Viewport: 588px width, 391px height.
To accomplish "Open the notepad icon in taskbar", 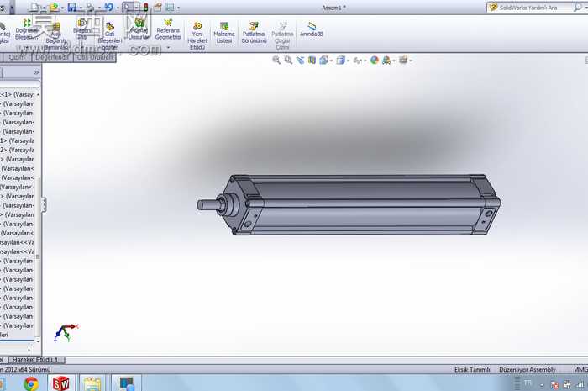I will [92, 383].
